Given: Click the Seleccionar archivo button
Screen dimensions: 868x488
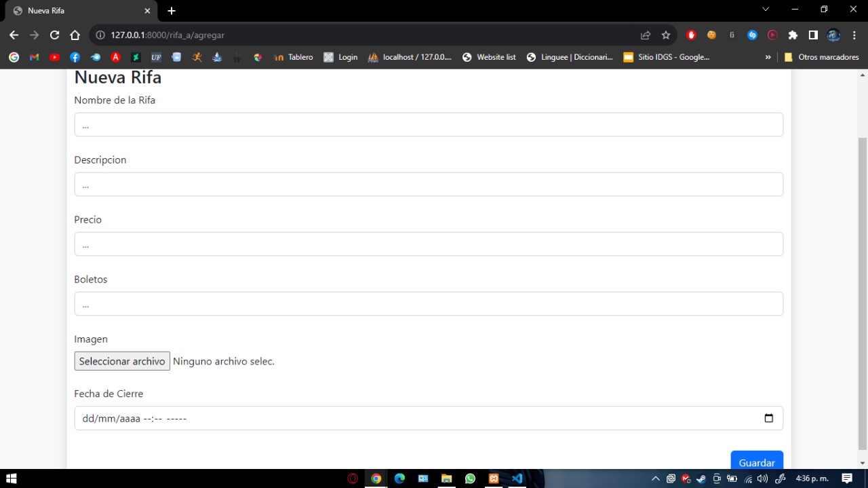Looking at the screenshot, I should [122, 361].
